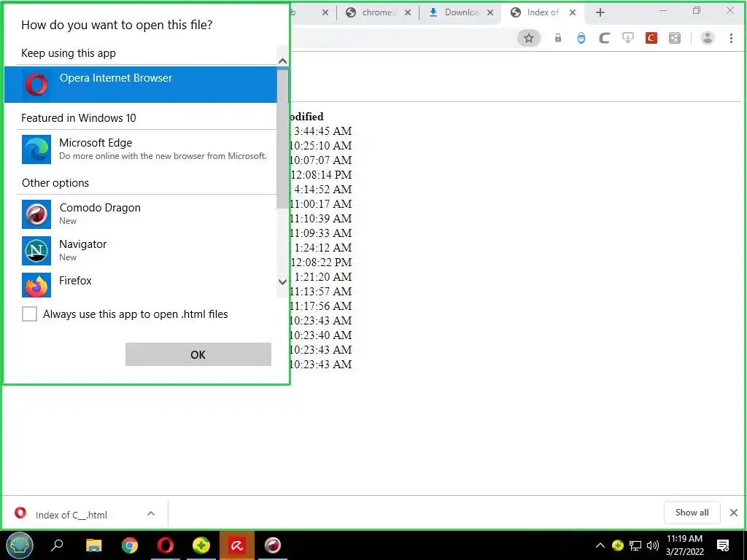Image resolution: width=747 pixels, height=560 pixels.
Task: Click the 12:08:14 PM modified entry
Action: coord(321,175)
